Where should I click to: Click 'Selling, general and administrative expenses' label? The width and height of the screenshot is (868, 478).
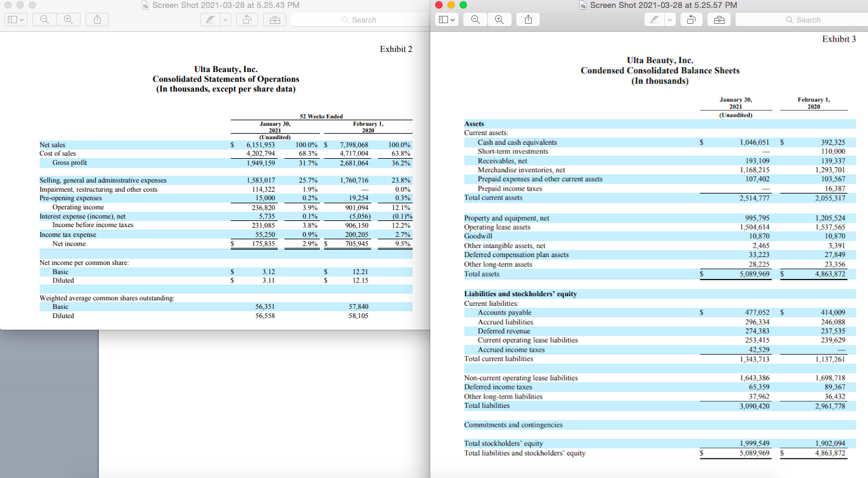tap(103, 181)
